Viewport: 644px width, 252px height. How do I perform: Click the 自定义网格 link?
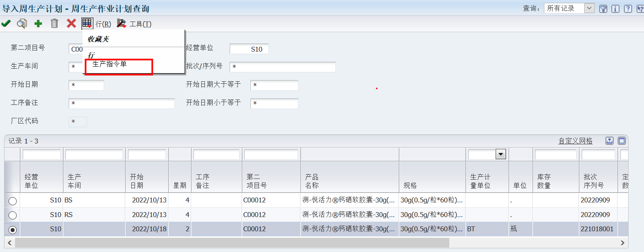[x=575, y=141]
